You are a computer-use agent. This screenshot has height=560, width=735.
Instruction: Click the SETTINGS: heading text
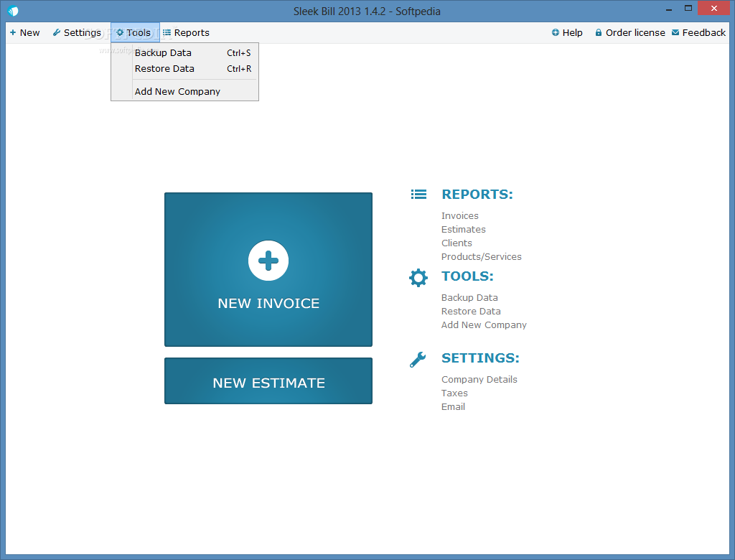pyautogui.click(x=480, y=358)
